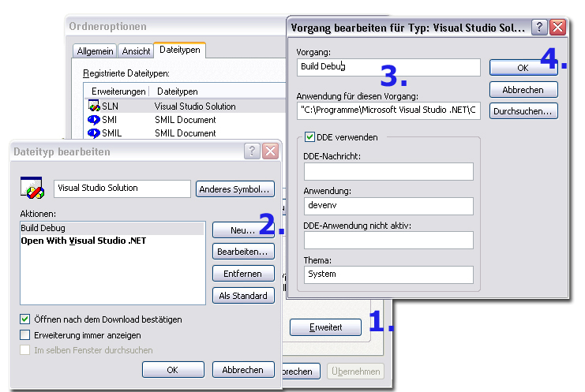Click in the Vorgang text field

[x=388, y=68]
